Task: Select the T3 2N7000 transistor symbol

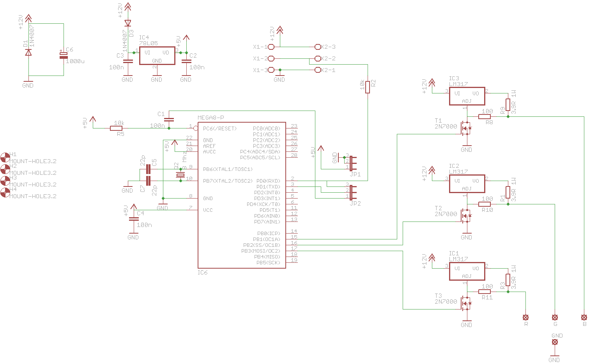Action: click(465, 303)
